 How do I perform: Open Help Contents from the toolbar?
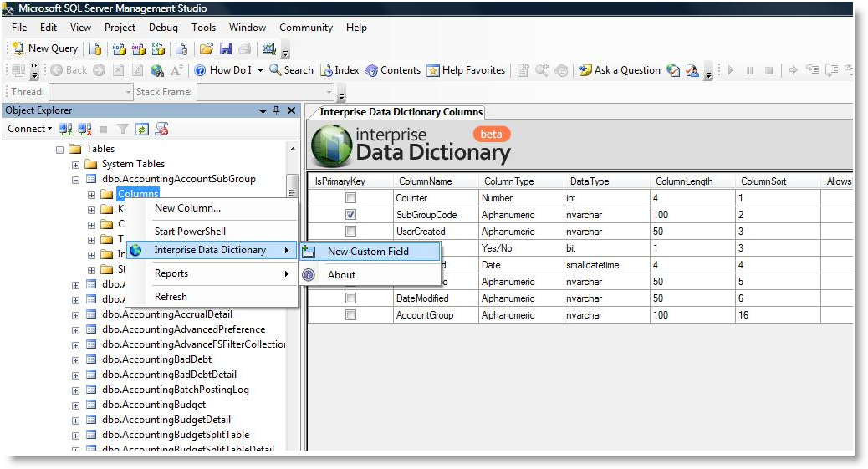tap(393, 70)
